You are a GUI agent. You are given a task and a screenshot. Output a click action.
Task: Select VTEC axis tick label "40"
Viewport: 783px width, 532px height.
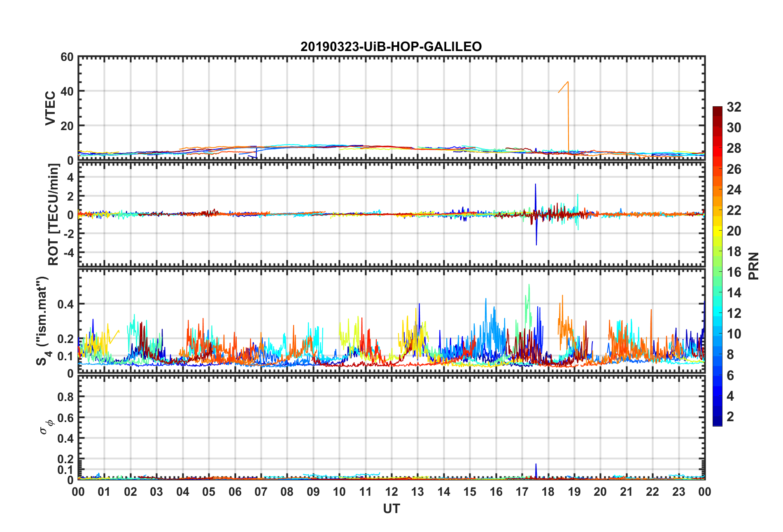coord(67,91)
